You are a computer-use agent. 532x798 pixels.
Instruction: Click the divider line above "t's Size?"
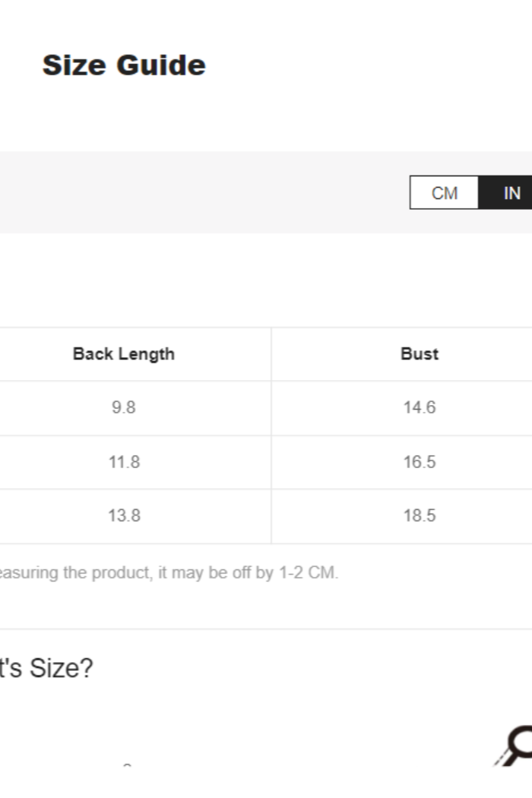click(x=266, y=629)
